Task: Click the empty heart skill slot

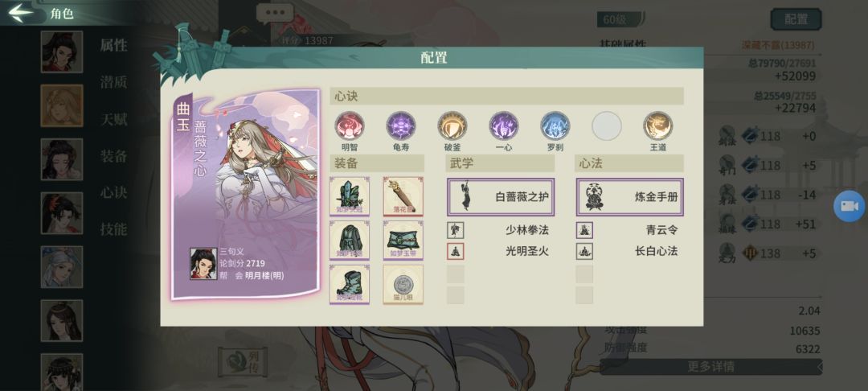Action: tap(607, 126)
